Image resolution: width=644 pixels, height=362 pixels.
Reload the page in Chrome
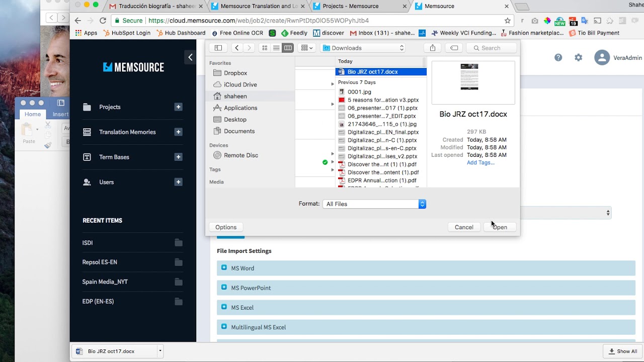(x=103, y=21)
